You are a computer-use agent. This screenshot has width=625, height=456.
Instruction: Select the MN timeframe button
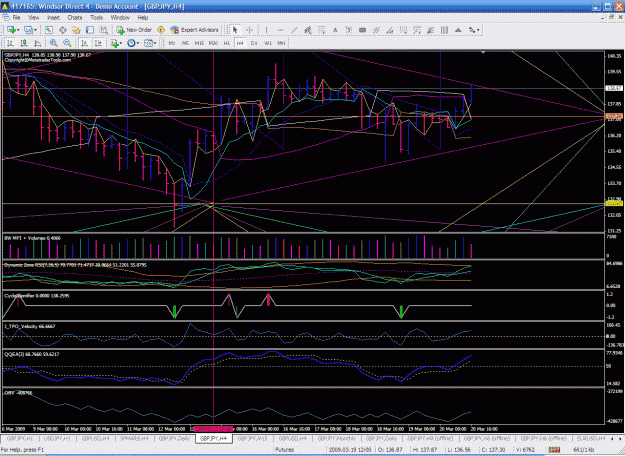[281, 43]
